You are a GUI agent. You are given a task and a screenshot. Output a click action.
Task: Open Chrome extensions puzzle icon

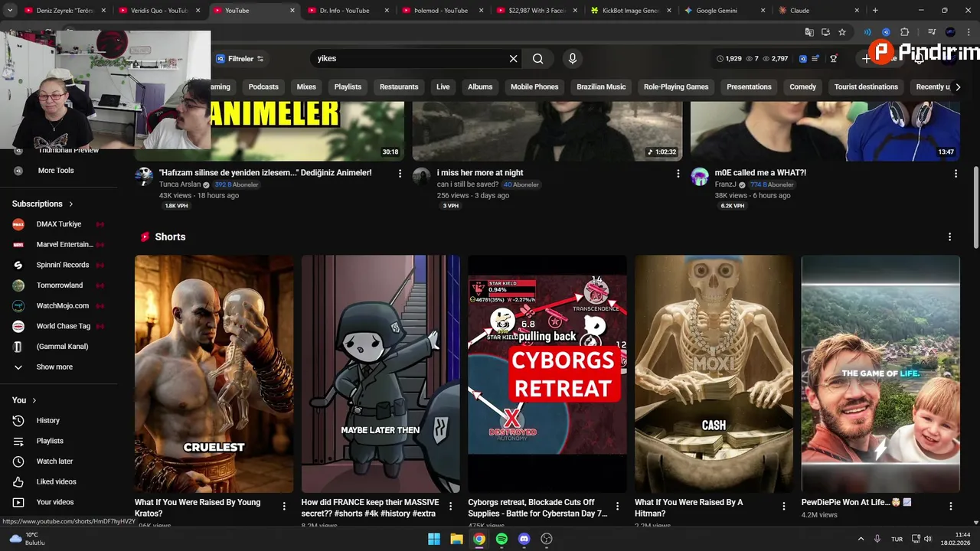[904, 32]
